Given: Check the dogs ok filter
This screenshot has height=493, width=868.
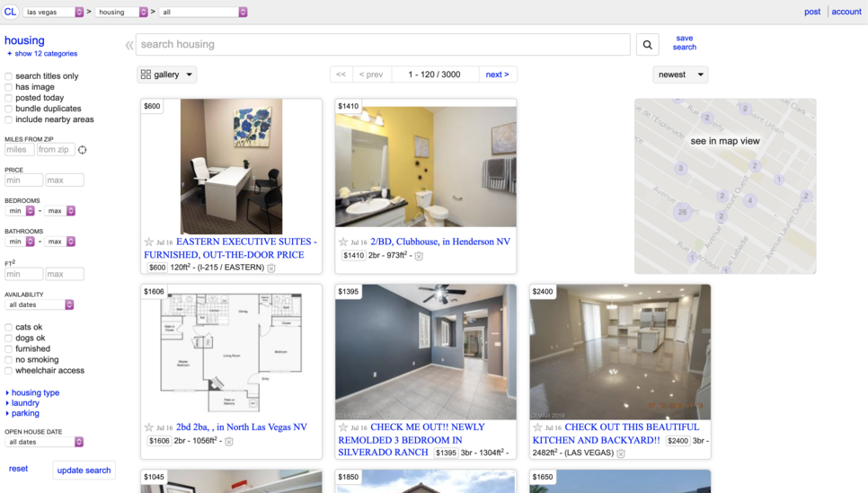Looking at the screenshot, I should tap(8, 338).
